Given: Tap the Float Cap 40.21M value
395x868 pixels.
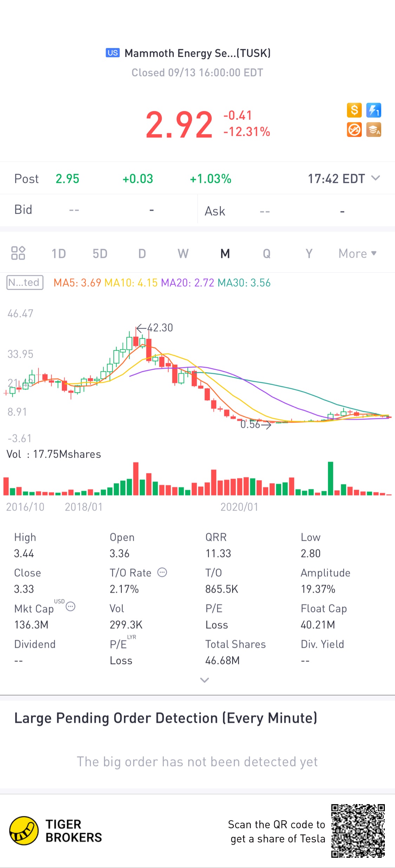Looking at the screenshot, I should [318, 625].
